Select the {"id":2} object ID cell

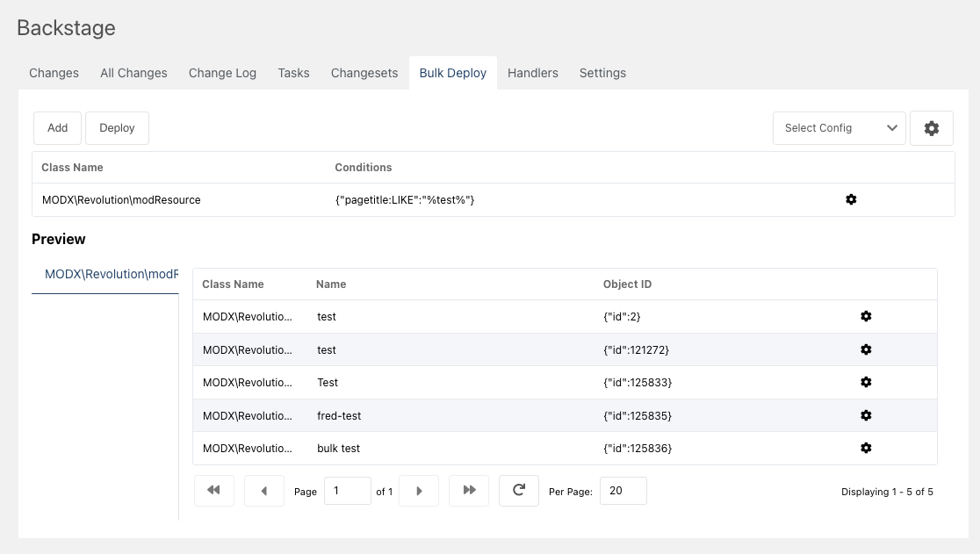point(622,317)
